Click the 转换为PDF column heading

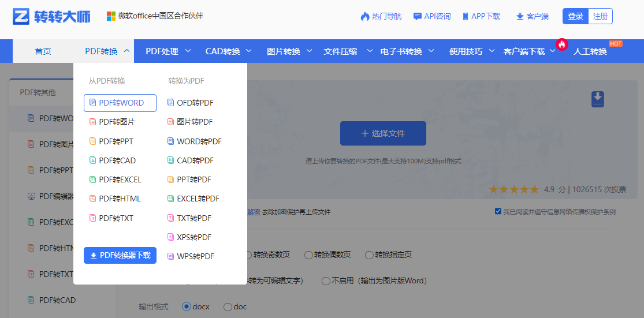(x=186, y=81)
